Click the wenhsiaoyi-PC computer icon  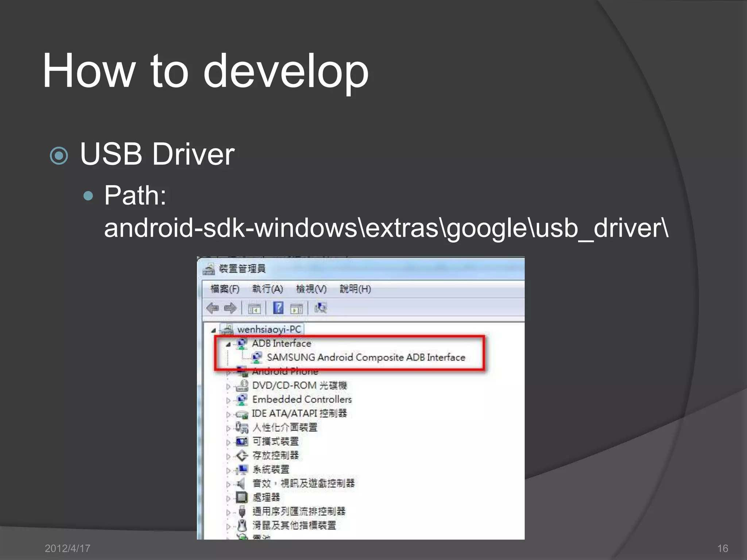click(x=227, y=330)
